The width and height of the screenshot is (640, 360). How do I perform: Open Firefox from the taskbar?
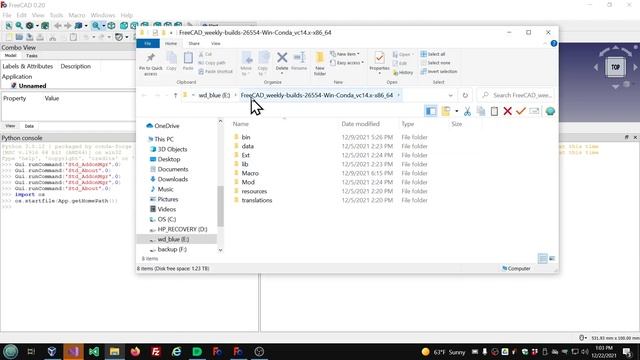tap(135, 351)
